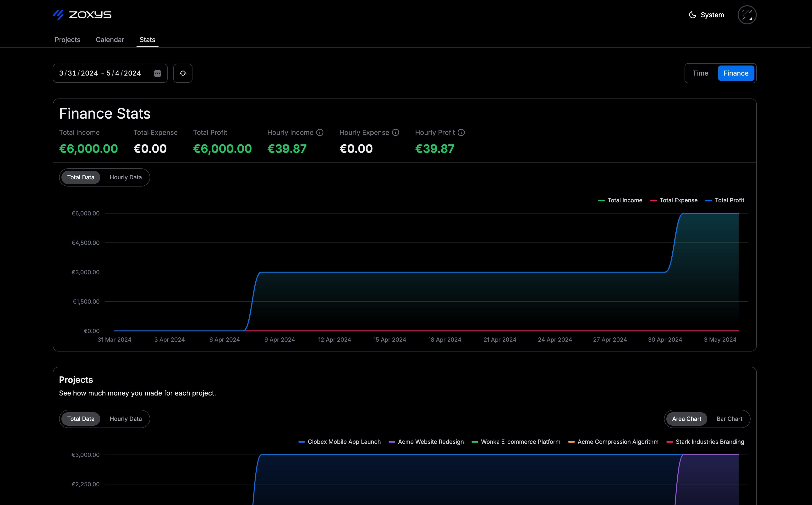Show Hourly Income info tooltip icon
This screenshot has width=812, height=505.
(320, 133)
